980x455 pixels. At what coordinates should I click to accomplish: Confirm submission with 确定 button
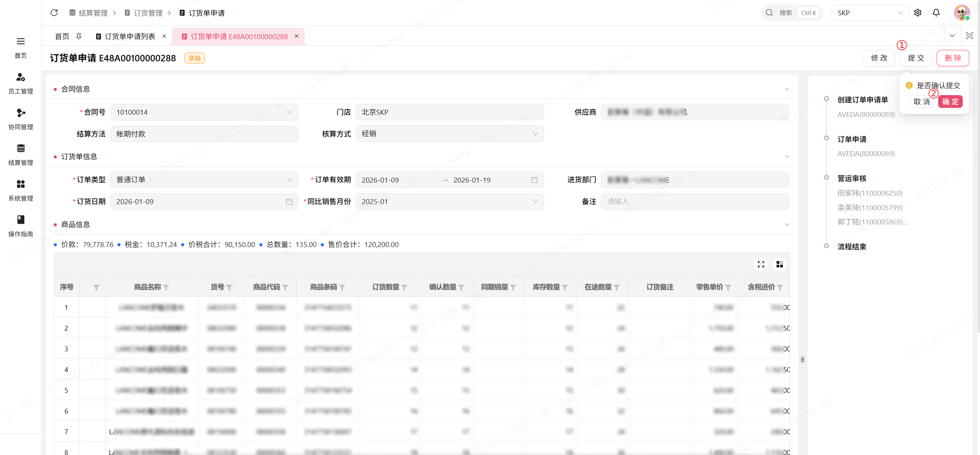950,102
